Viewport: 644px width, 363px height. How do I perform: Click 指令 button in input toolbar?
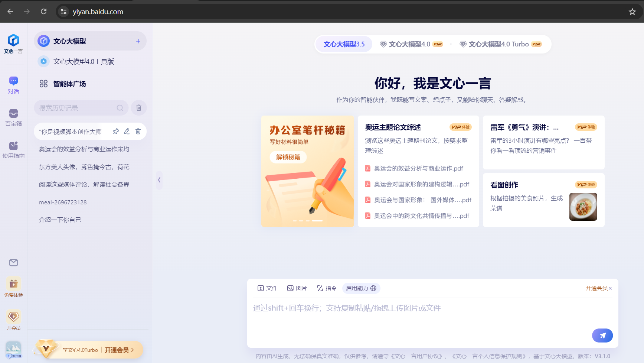click(x=327, y=288)
